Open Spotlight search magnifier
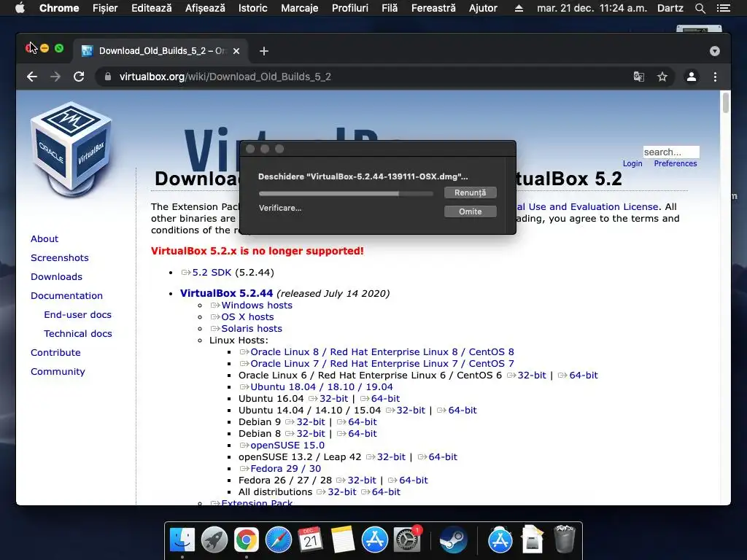 [x=700, y=8]
